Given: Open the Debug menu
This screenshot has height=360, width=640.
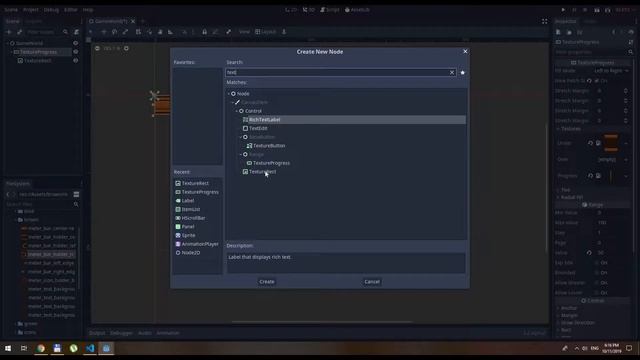Looking at the screenshot, I should pos(51,10).
